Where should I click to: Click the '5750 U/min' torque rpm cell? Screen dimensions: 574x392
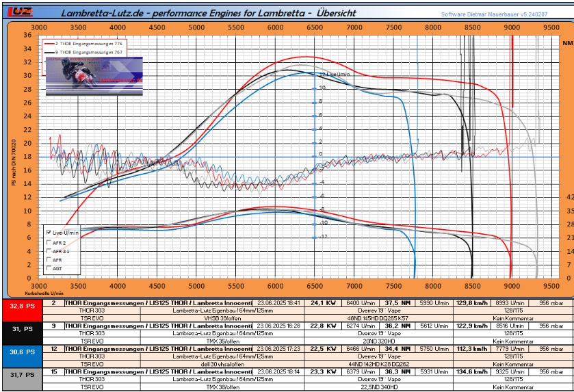[434, 349]
